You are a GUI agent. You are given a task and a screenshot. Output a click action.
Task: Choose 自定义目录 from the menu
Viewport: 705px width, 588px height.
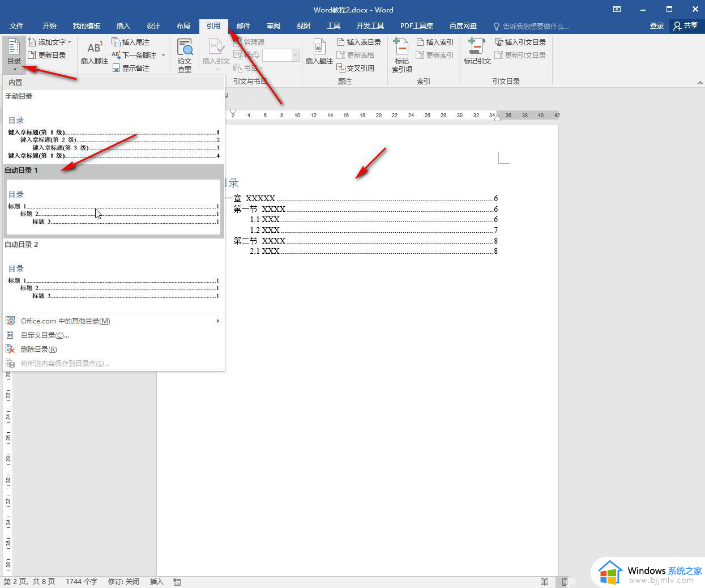click(114, 335)
